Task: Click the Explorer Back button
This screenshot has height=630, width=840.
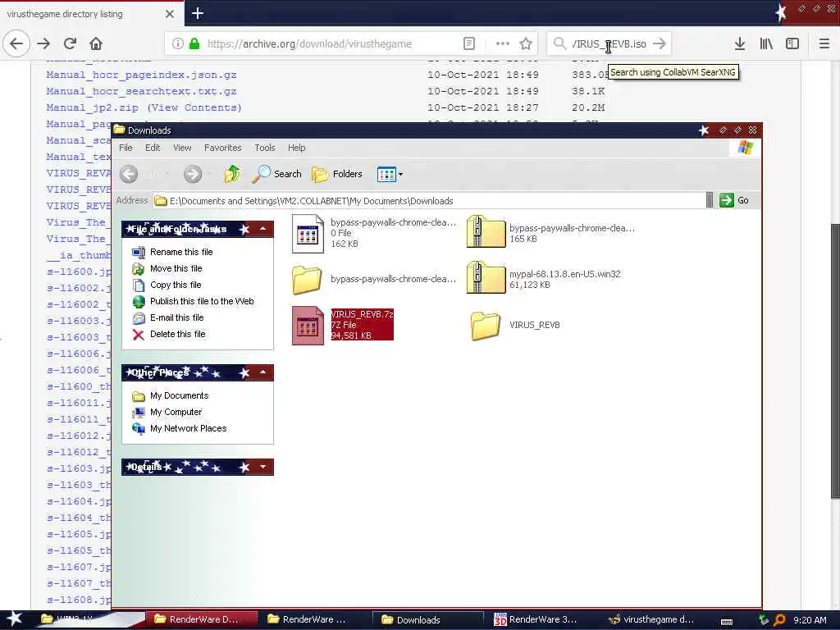Action: click(x=129, y=174)
